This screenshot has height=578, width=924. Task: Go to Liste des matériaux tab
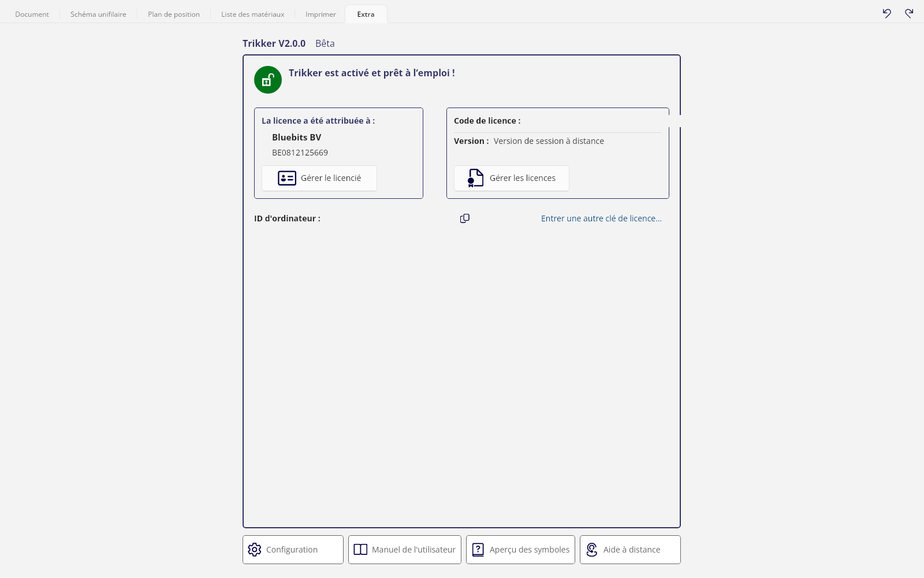pos(252,14)
